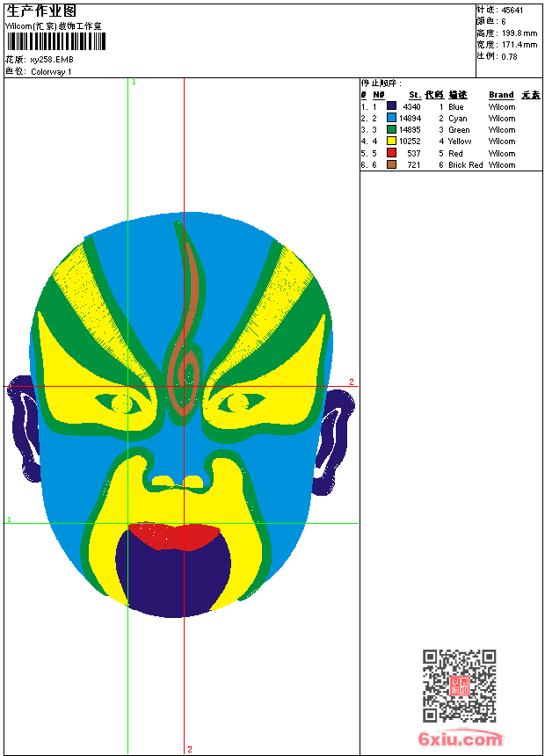Click the 停止顺序 heading
Viewport: 545px width, 756px height.
click(x=381, y=83)
